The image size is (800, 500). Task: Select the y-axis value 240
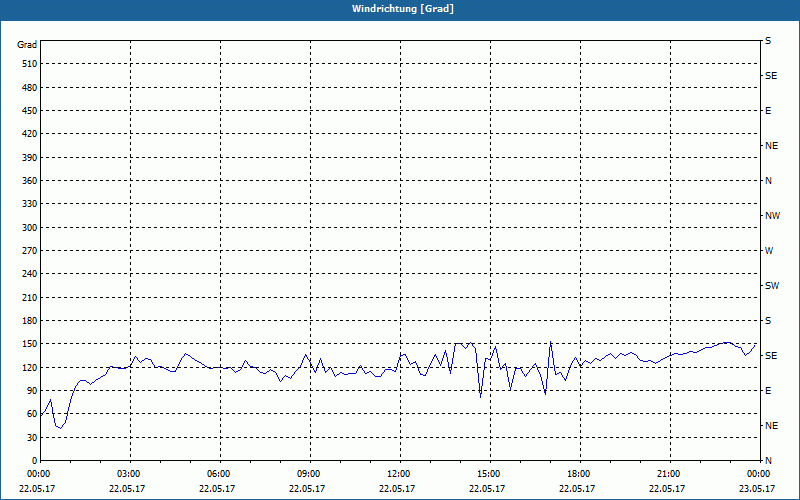point(30,274)
